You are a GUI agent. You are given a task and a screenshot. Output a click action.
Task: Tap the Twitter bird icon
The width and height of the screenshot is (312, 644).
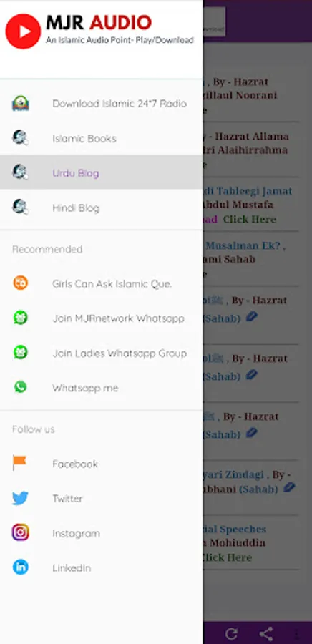point(20,498)
